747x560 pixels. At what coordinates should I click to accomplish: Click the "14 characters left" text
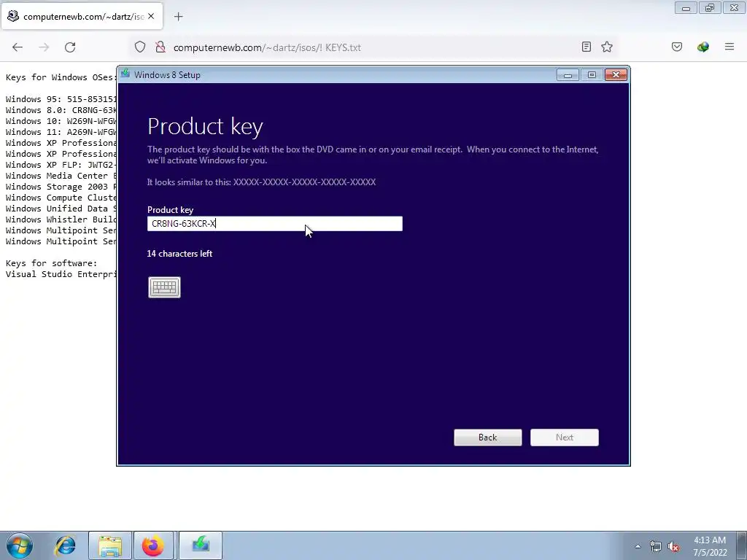point(179,254)
